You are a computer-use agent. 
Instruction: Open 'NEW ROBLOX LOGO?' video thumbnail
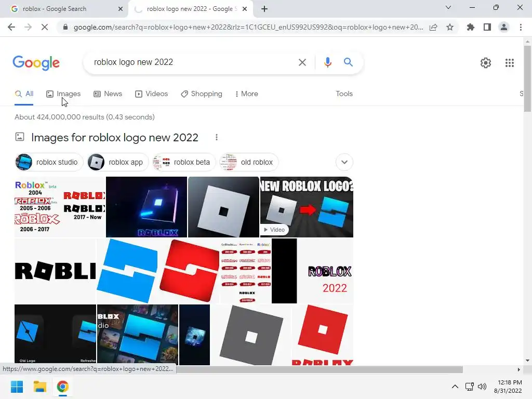[307, 207]
